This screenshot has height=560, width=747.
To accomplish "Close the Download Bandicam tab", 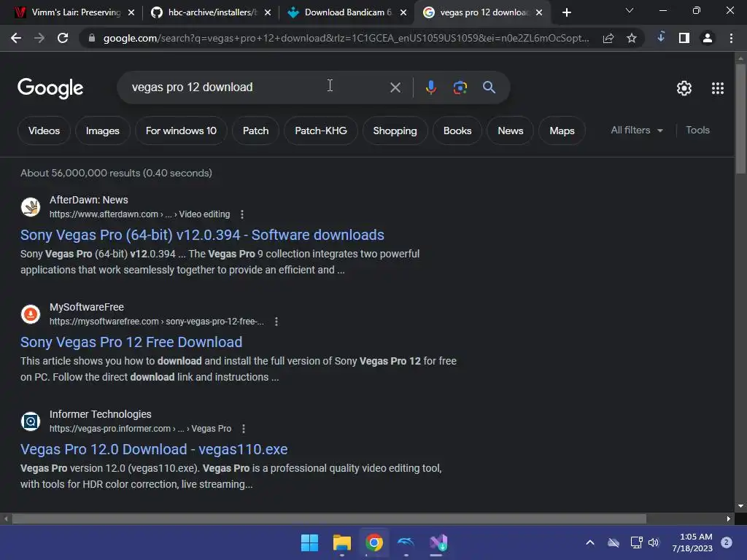I will tap(403, 13).
